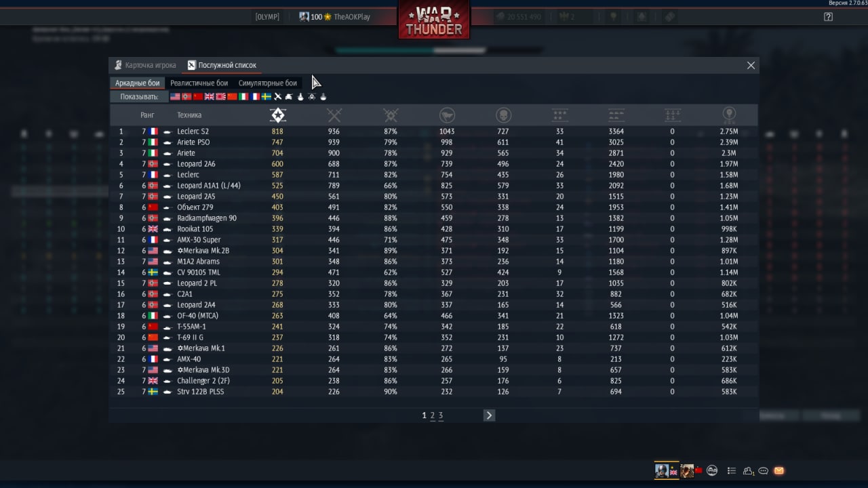Select the Leclerc S2 row

pyautogui.click(x=433, y=131)
